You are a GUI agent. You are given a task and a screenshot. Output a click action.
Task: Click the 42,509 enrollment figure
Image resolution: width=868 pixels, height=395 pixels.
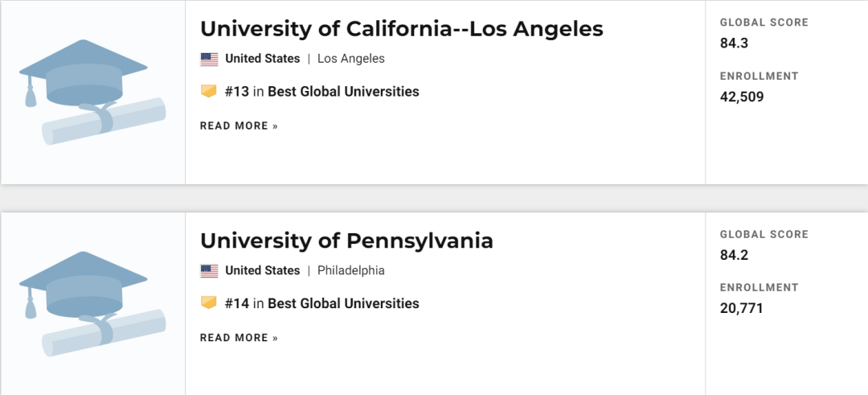pyautogui.click(x=742, y=97)
